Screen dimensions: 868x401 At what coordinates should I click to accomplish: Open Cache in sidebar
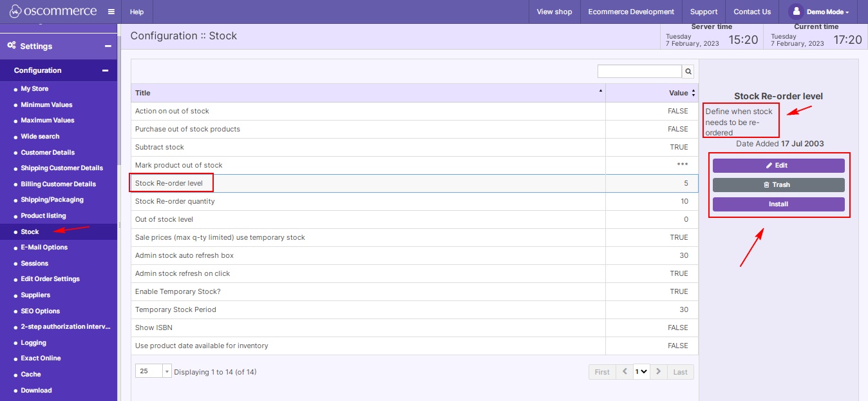(x=31, y=375)
